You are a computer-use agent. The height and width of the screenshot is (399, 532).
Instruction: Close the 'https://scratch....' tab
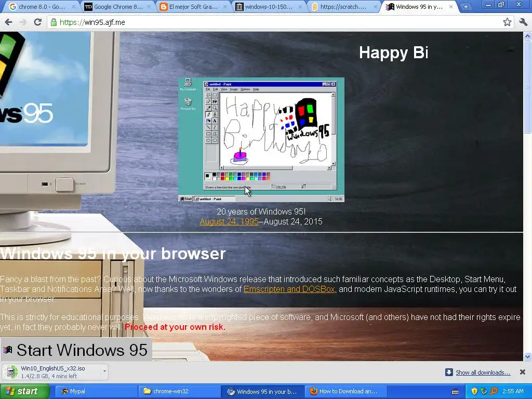(375, 7)
